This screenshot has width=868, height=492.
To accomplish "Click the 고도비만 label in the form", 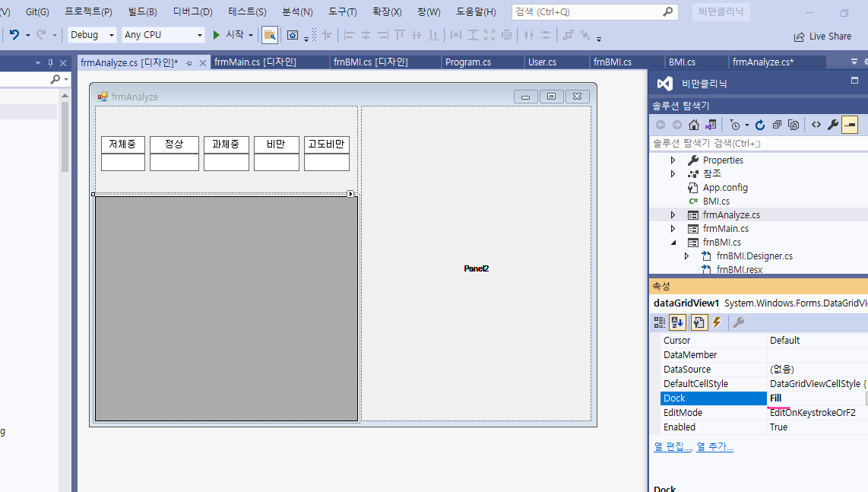I will [x=327, y=144].
